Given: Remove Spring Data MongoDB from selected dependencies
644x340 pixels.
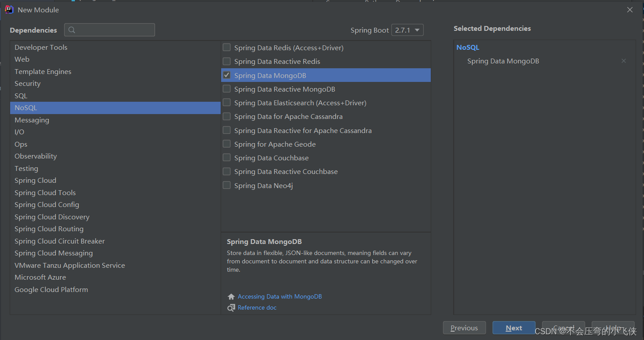Looking at the screenshot, I should 624,61.
